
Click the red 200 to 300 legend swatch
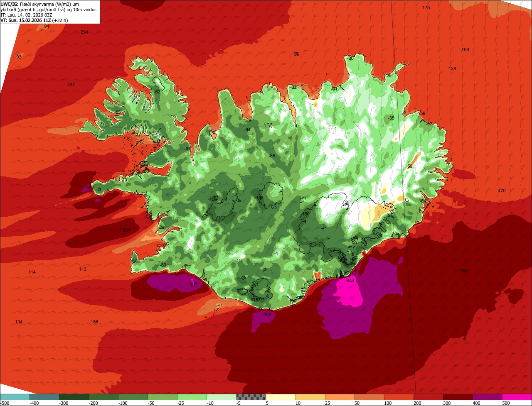click(x=428, y=397)
